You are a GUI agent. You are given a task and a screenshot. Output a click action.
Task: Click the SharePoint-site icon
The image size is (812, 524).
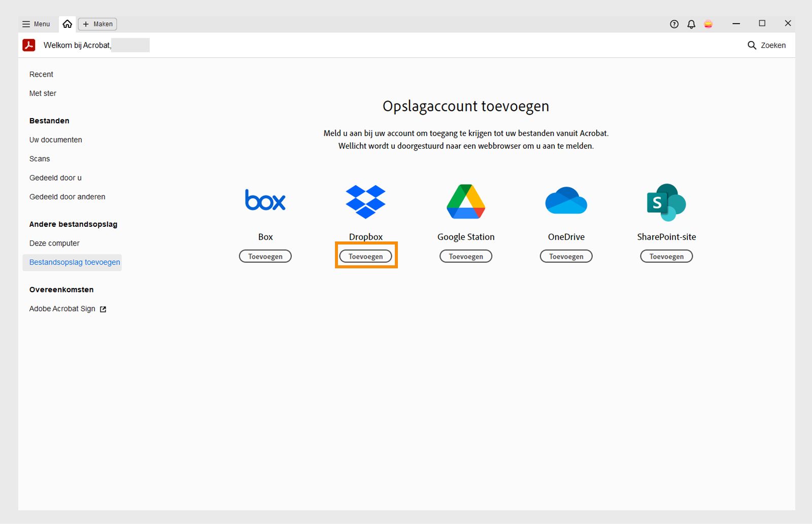[x=666, y=201]
